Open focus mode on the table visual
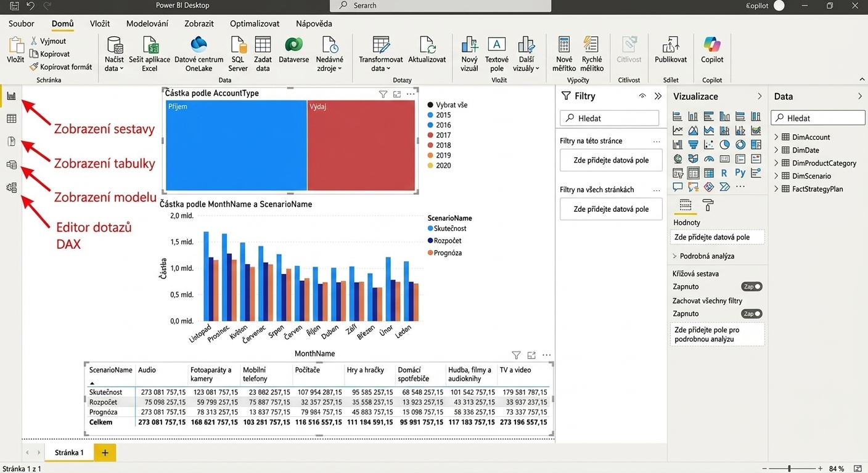 [531, 355]
